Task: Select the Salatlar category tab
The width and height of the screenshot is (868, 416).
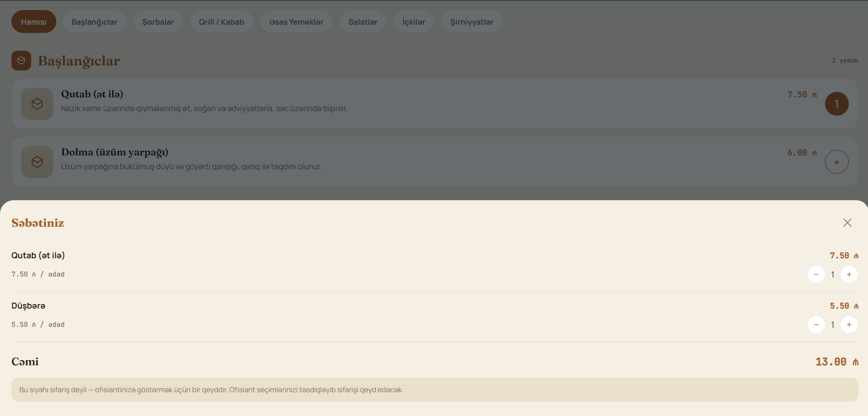Action: 363,22
